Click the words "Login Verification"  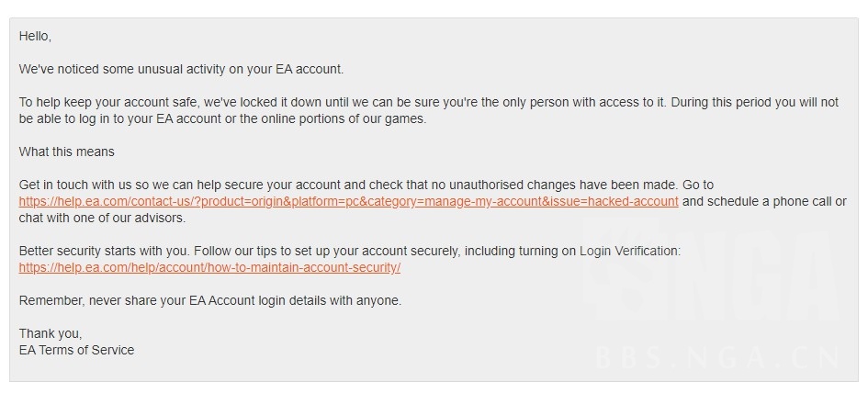pyautogui.click(x=628, y=251)
